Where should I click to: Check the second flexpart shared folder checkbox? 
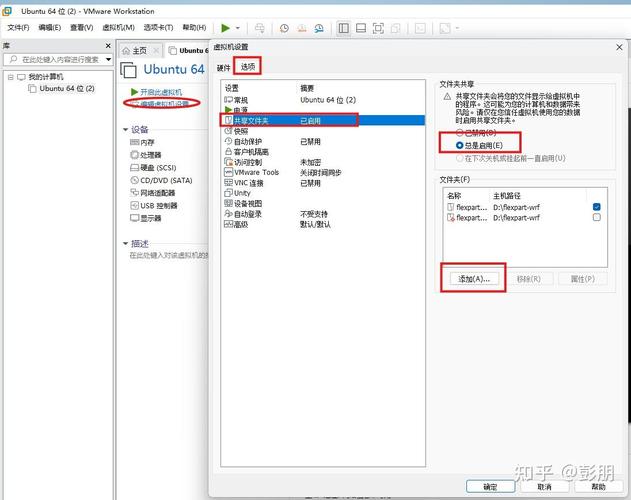[x=597, y=217]
